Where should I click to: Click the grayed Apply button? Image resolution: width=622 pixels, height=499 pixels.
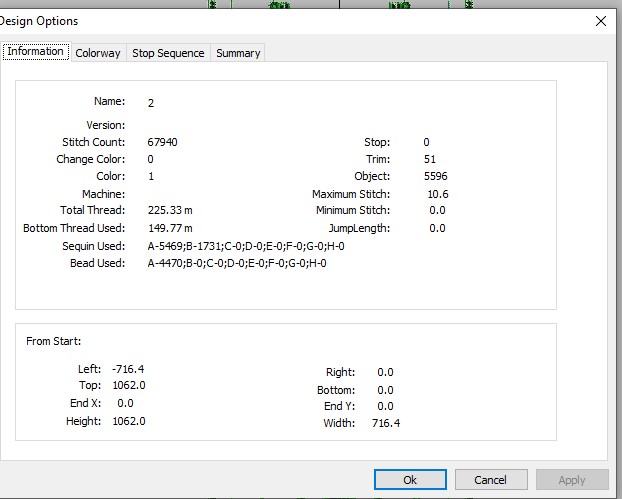572,480
